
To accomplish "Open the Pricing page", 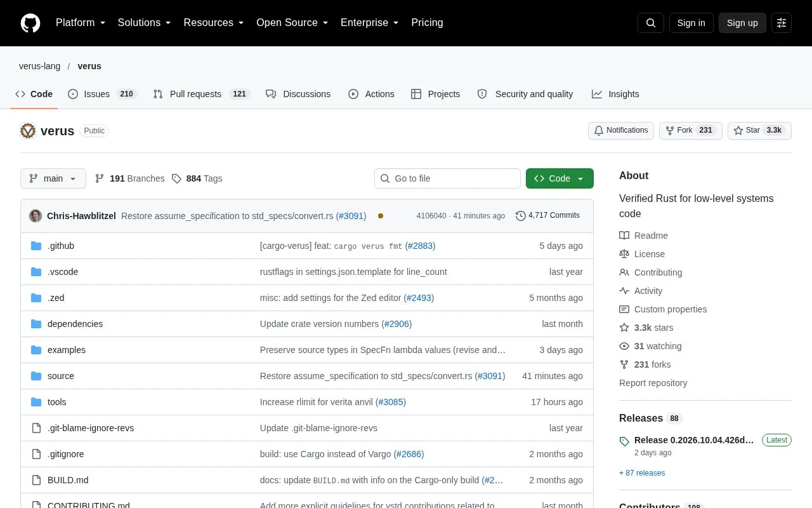I will click(427, 23).
